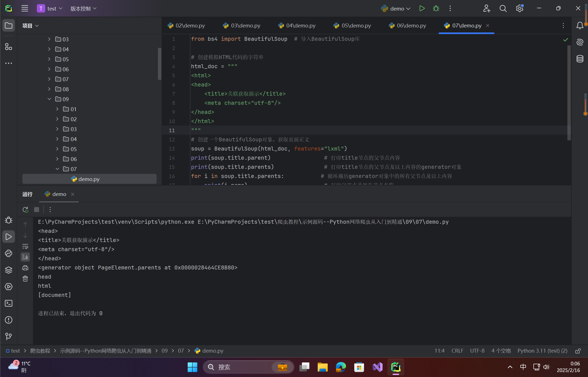Rerun the demo script
The width and height of the screenshot is (588, 377).
[26, 210]
